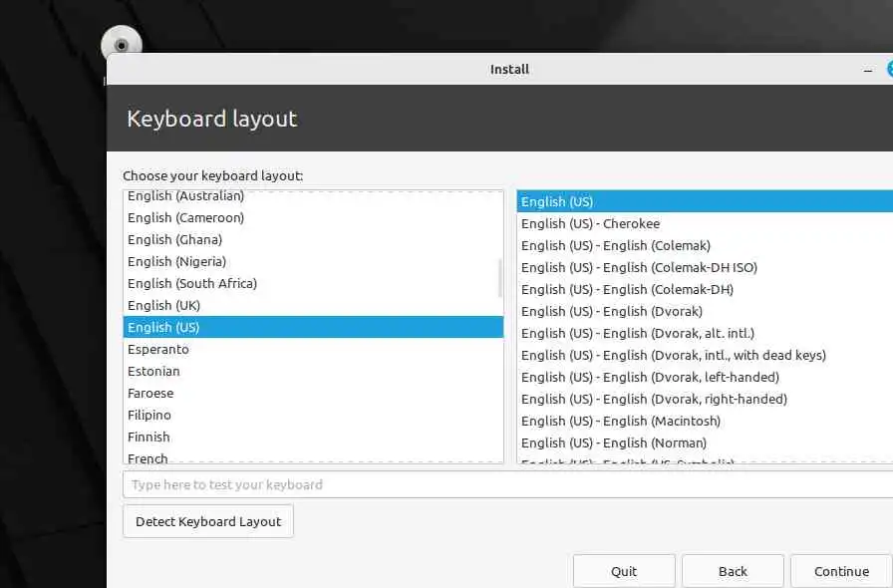Click the installer disc icon on desktop
The height and width of the screenshot is (588, 893).
click(x=122, y=41)
